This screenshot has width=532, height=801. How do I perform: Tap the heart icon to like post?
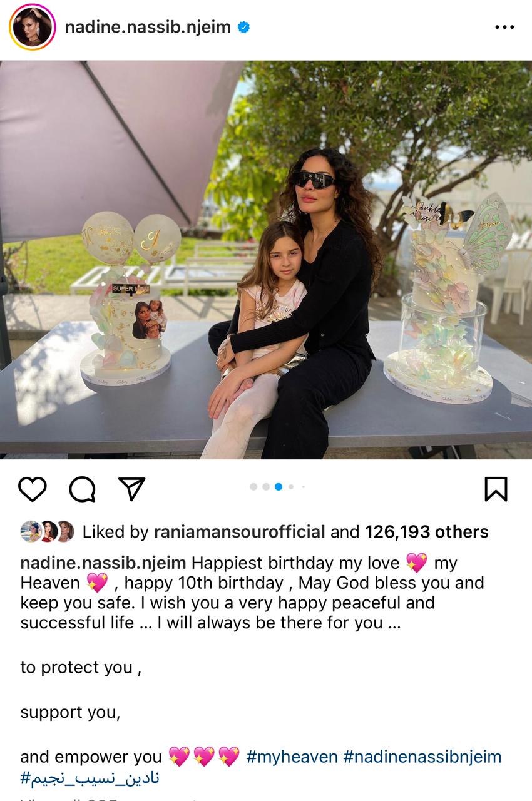pos(33,489)
